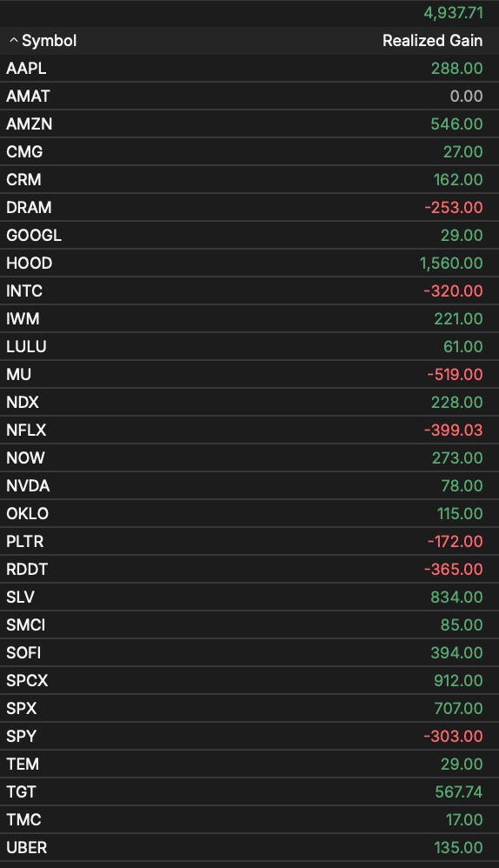Sort by the Realized Gain column header
The image size is (499, 868).
[x=432, y=40]
